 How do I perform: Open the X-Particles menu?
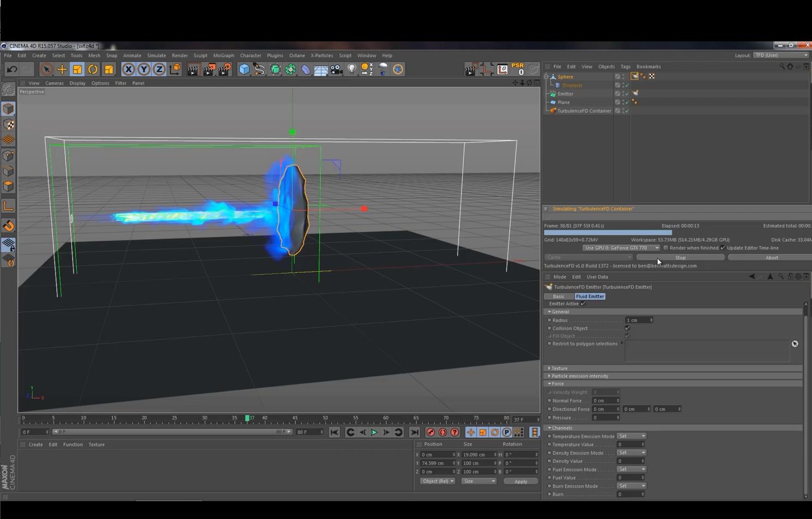point(322,56)
